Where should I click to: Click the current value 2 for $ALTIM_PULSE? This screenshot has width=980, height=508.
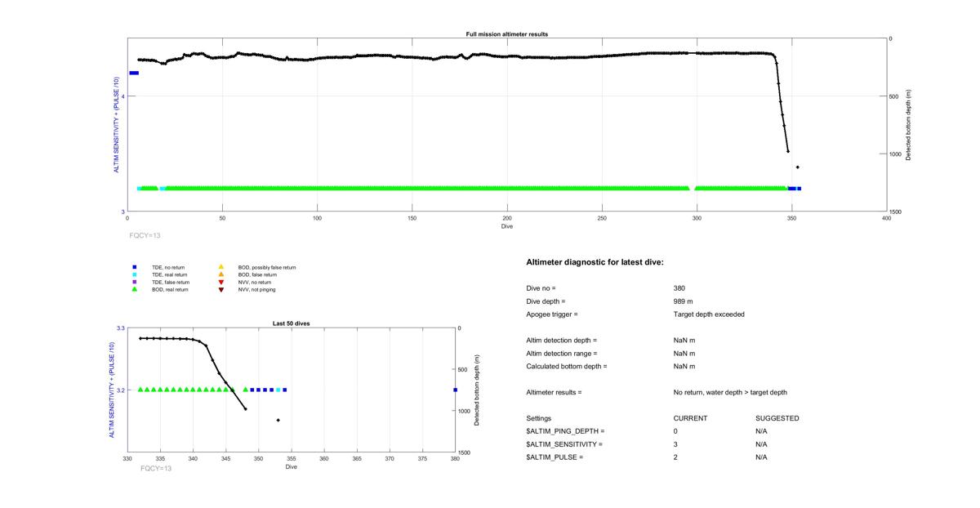[x=676, y=457]
